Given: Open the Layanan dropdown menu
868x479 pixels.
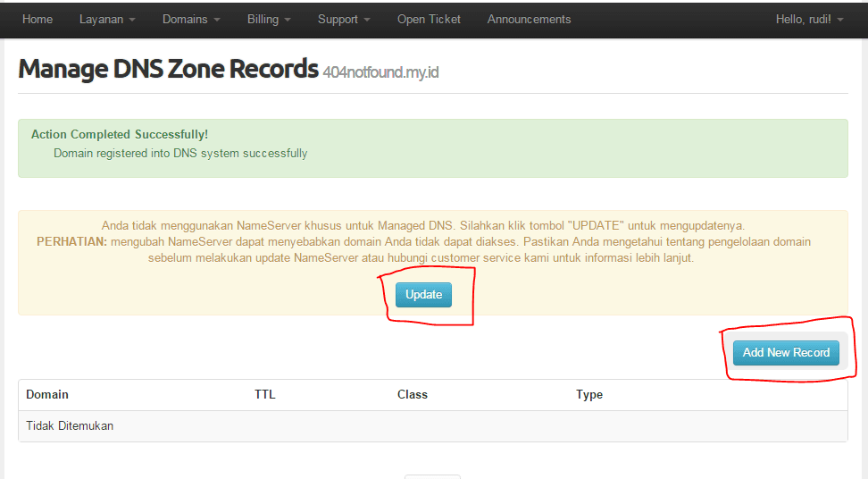Looking at the screenshot, I should tap(107, 20).
